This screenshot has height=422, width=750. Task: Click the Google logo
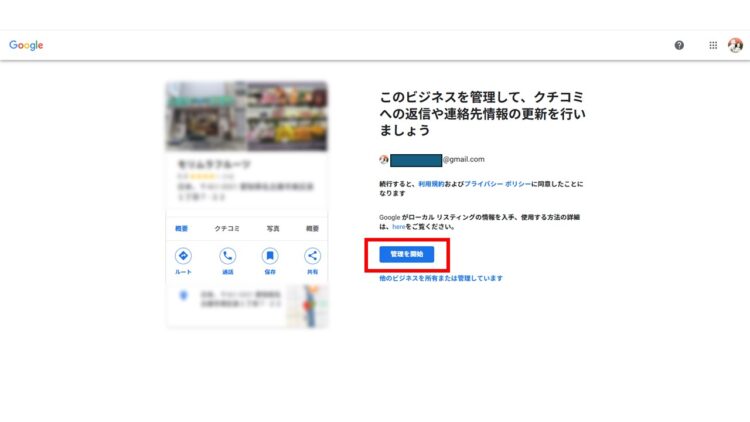[x=26, y=45]
